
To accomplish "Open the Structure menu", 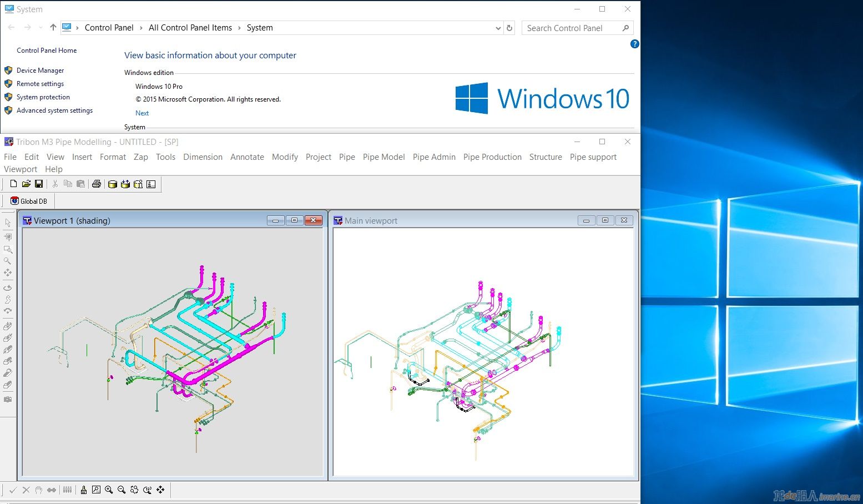I will (546, 157).
